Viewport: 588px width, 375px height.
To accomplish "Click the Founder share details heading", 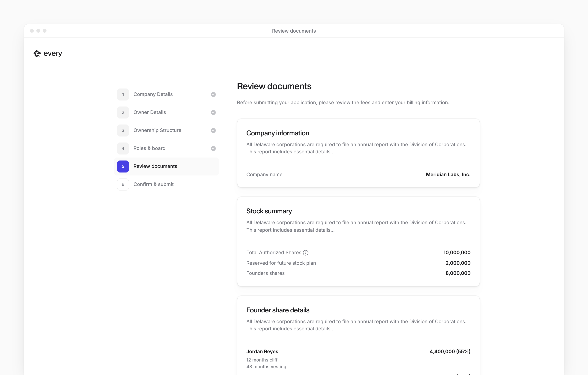I will (x=278, y=310).
